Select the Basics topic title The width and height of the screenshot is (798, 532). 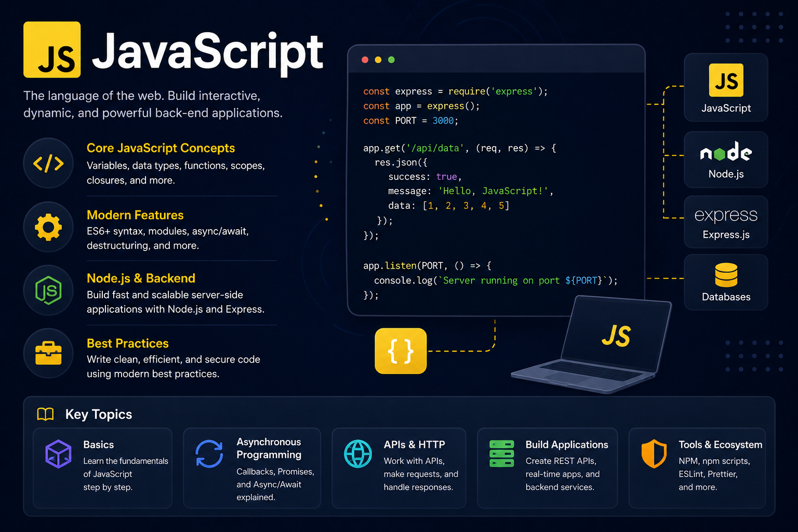click(98, 445)
